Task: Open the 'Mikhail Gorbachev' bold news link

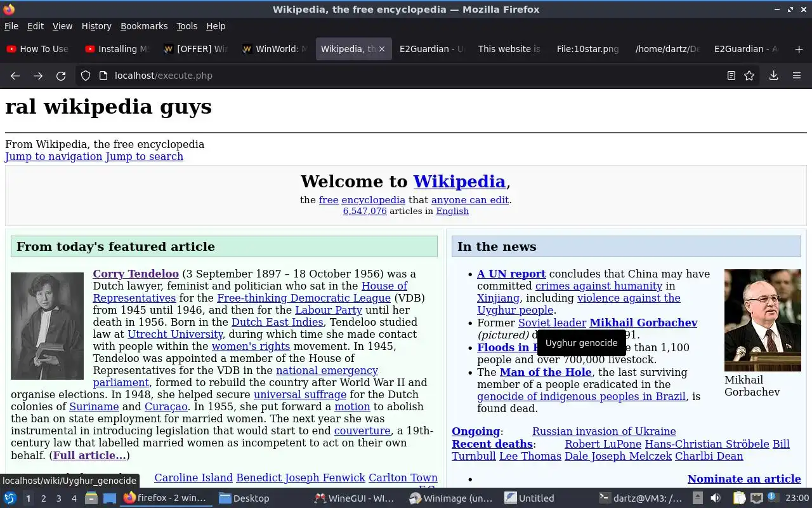Action: coord(643,323)
